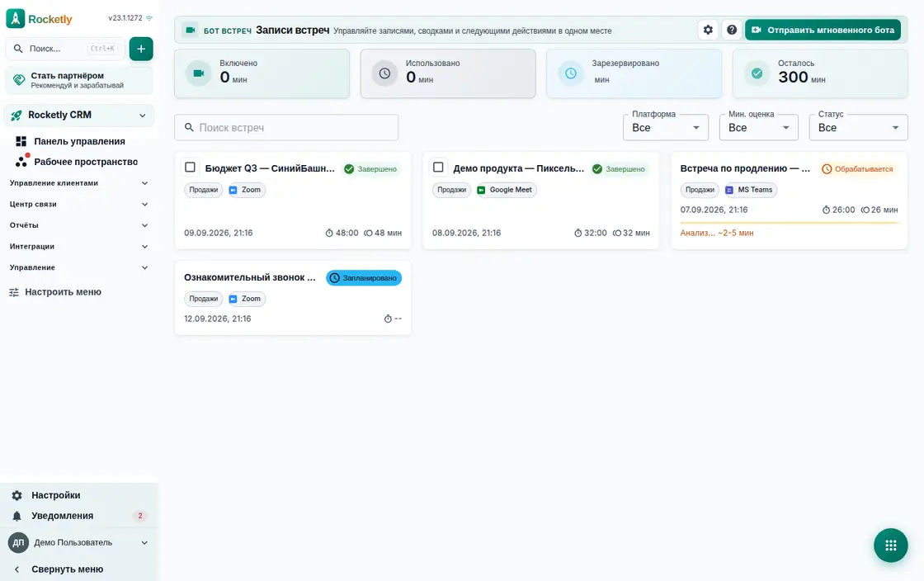Viewport: 924px width, 581px height.
Task: Expand Управление клиентами menu section
Action: tap(78, 183)
